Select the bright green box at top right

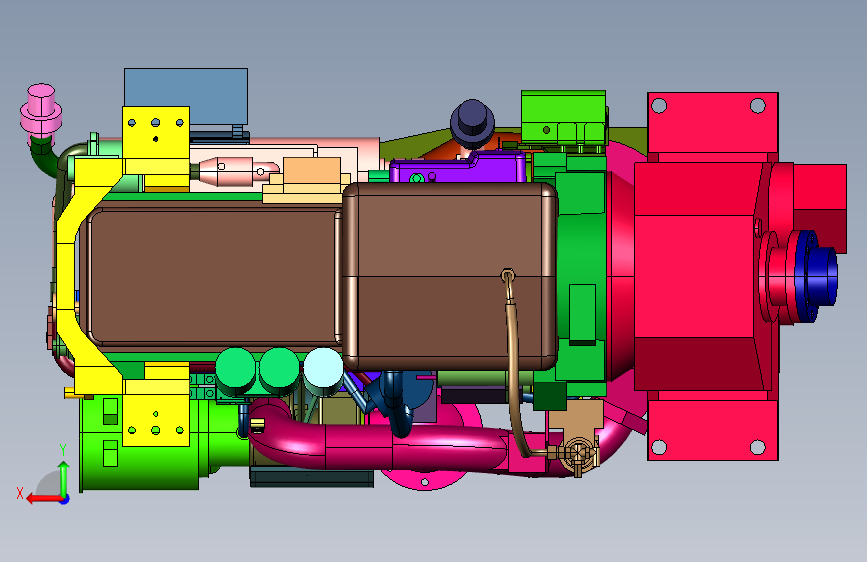[563, 117]
